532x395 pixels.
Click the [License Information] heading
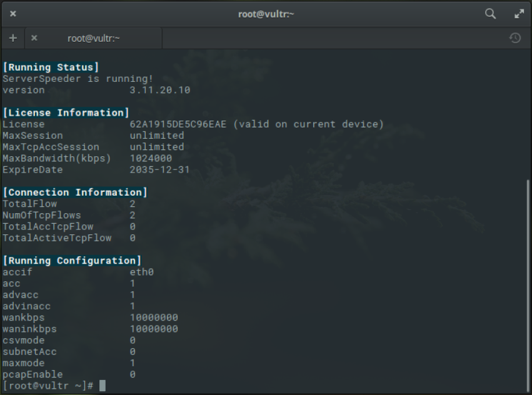66,112
